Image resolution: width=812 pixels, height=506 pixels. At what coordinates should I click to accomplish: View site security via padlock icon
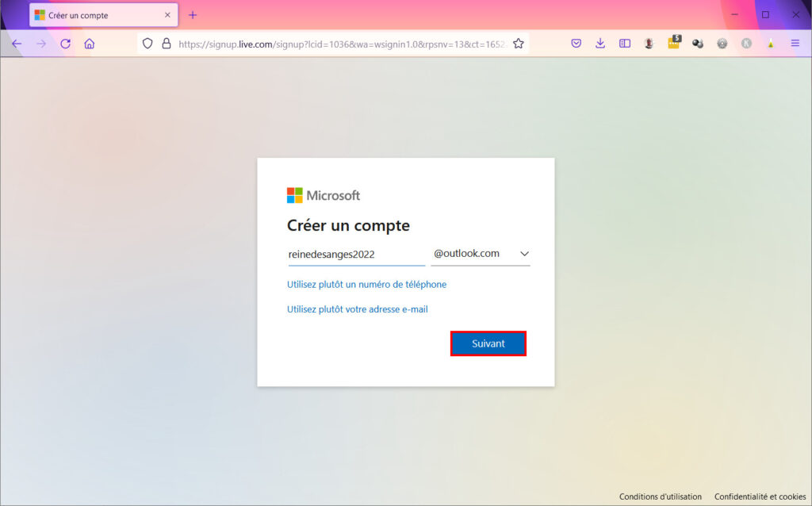point(167,44)
